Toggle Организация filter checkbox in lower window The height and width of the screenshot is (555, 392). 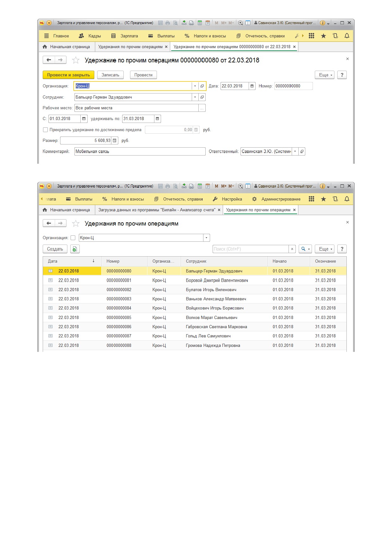tap(73, 238)
